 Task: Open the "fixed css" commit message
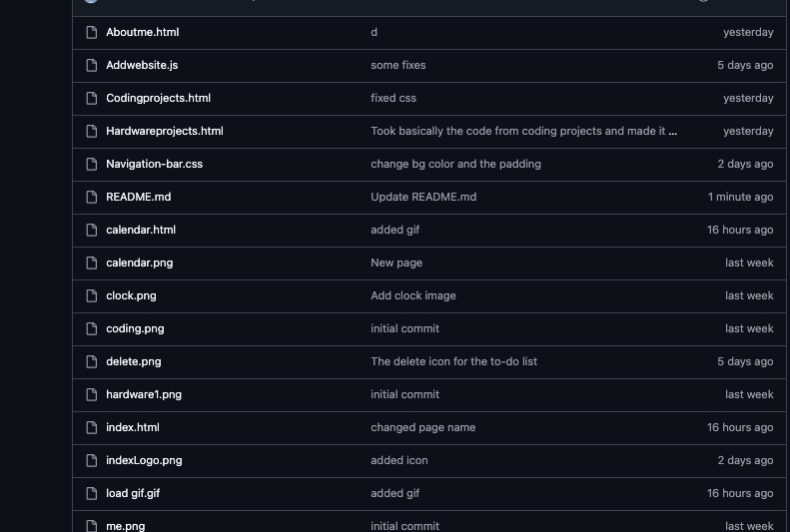pyautogui.click(x=394, y=98)
